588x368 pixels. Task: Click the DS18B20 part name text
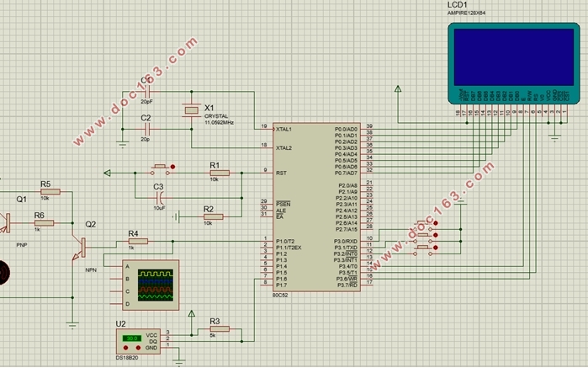(127, 358)
